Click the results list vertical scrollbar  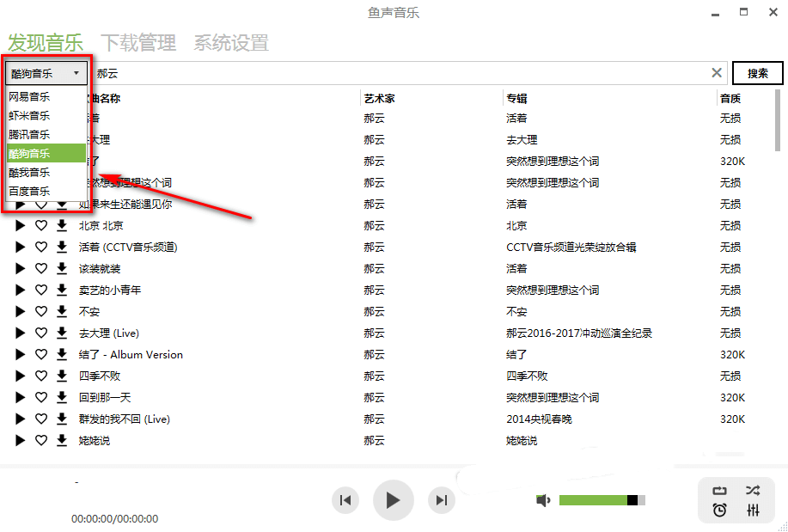(x=779, y=120)
